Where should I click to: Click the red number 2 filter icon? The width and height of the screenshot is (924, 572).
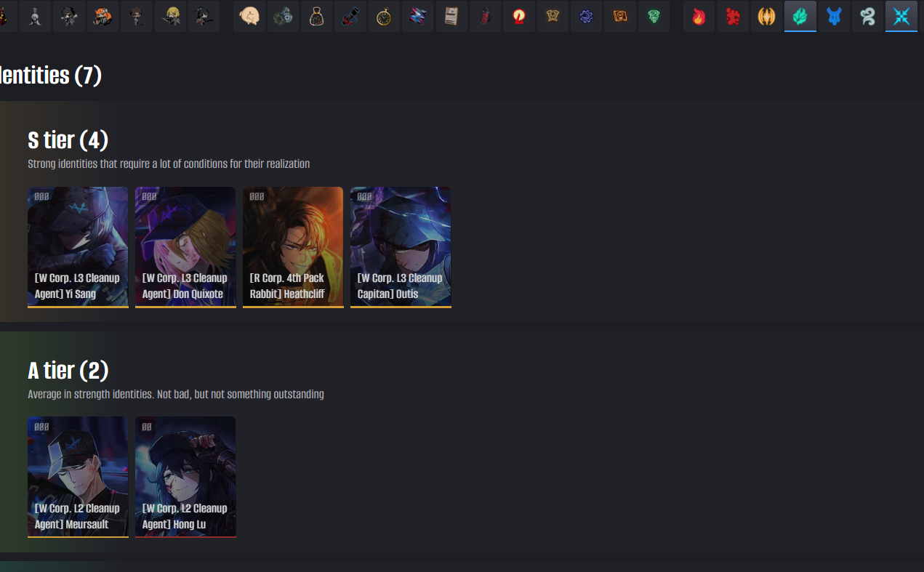pos(519,16)
